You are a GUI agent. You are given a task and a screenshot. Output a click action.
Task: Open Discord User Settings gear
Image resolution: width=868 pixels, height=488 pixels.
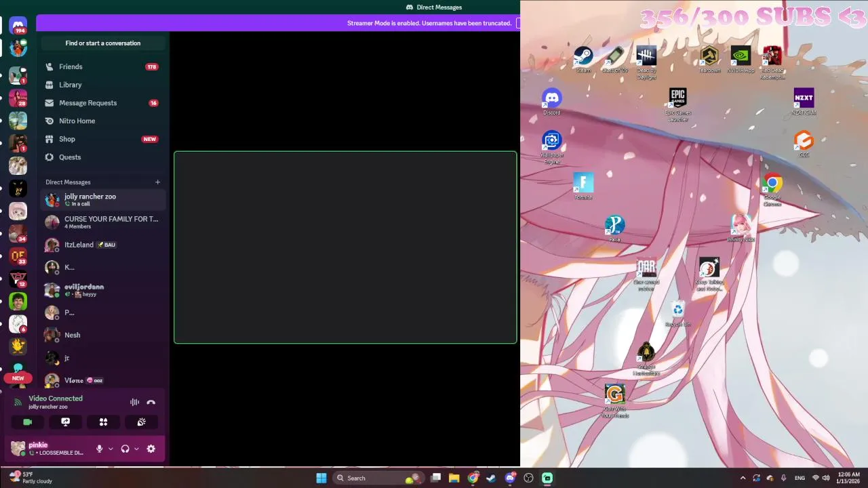coord(151,449)
